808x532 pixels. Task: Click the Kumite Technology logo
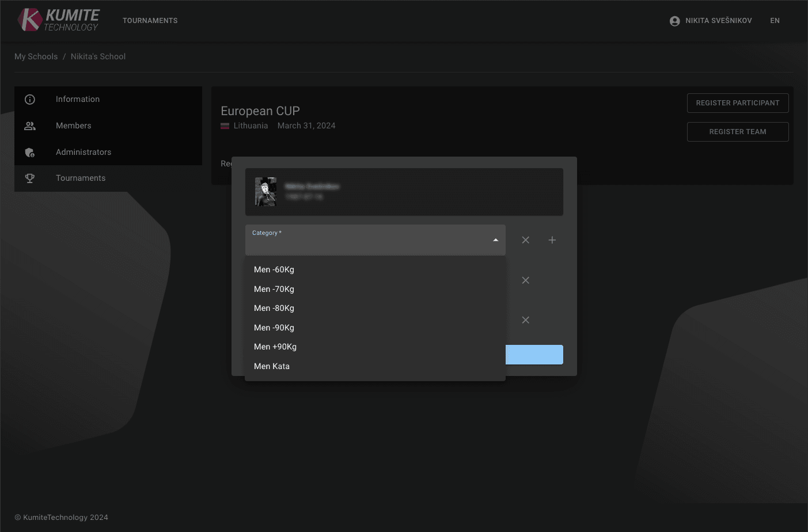pyautogui.click(x=58, y=20)
